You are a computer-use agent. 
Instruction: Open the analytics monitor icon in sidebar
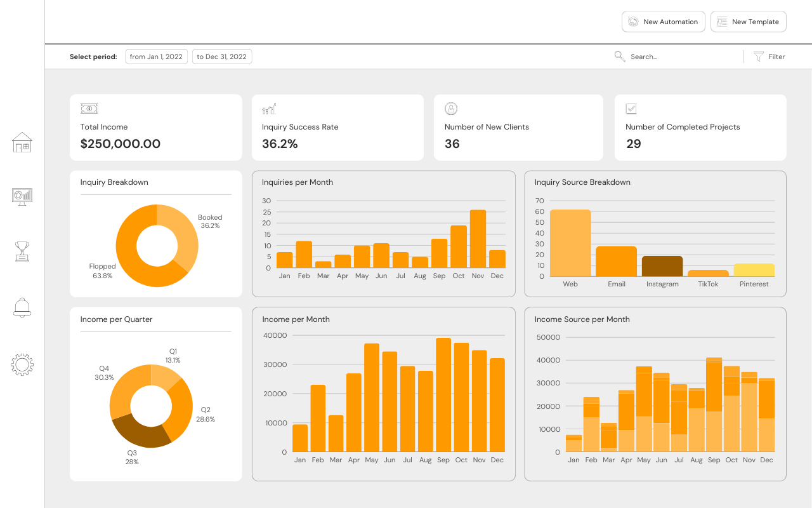[22, 196]
